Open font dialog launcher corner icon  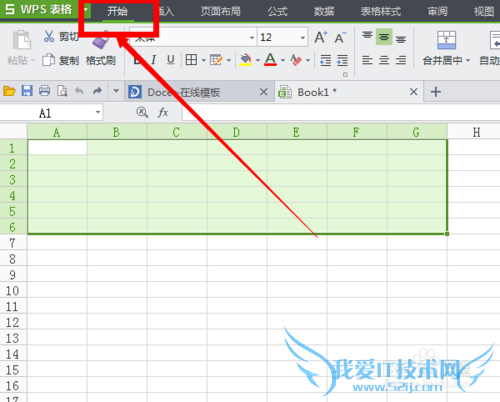[345, 75]
